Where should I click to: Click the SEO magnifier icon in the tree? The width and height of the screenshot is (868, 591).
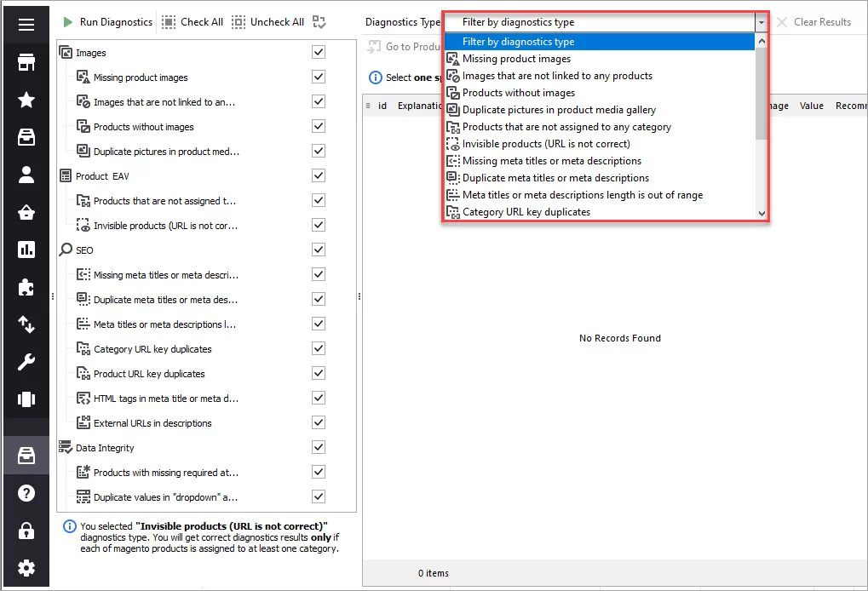[66, 250]
